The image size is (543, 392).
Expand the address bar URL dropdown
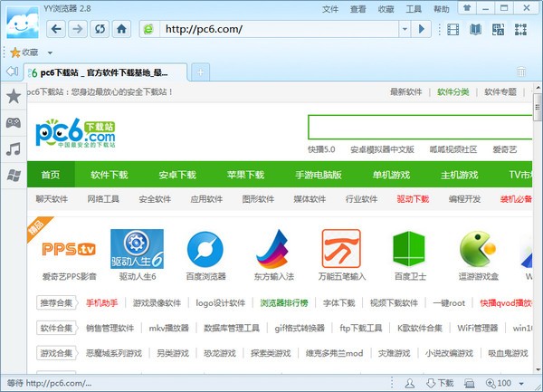(405, 29)
